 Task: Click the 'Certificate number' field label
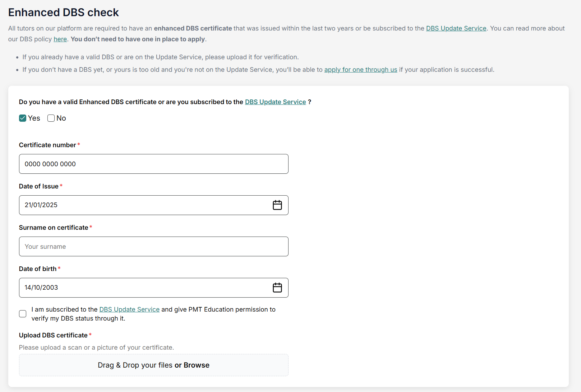[x=47, y=145]
